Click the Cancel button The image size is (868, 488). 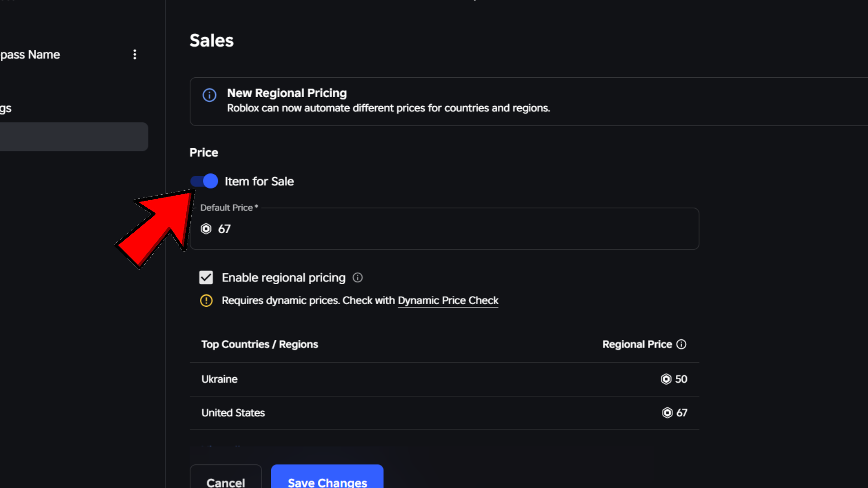point(226,482)
